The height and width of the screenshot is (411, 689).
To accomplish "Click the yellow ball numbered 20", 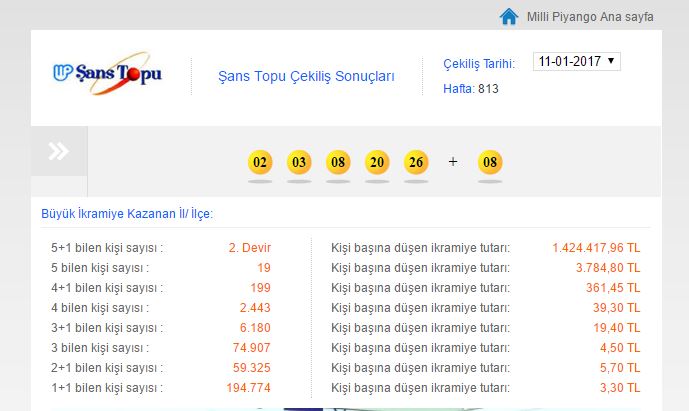I will tap(376, 162).
